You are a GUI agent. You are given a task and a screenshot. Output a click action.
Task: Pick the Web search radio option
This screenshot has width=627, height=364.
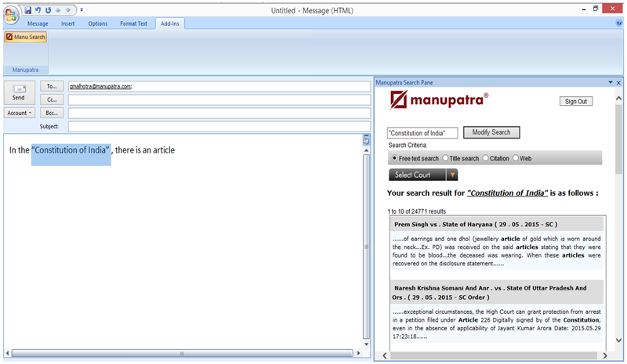(x=516, y=158)
